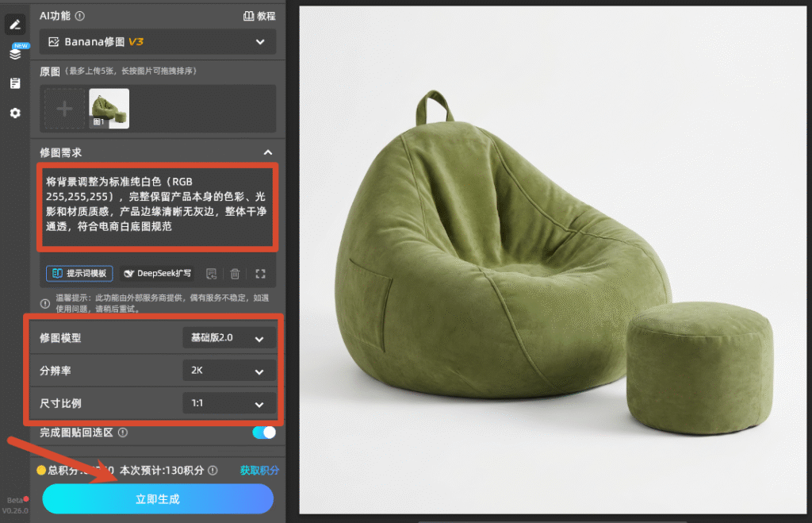Open the 提示词模板 prompt templates
This screenshot has width=812, height=523.
[79, 273]
